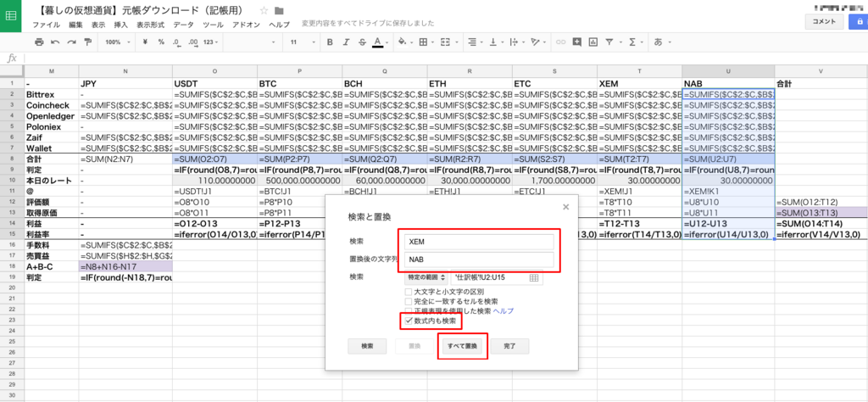The height and width of the screenshot is (402, 868).
Task: Toggle strikethrough formatting
Action: [362, 42]
